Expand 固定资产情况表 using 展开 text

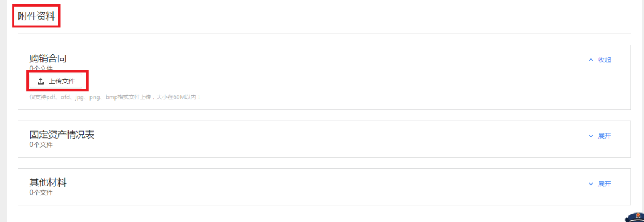[605, 136]
